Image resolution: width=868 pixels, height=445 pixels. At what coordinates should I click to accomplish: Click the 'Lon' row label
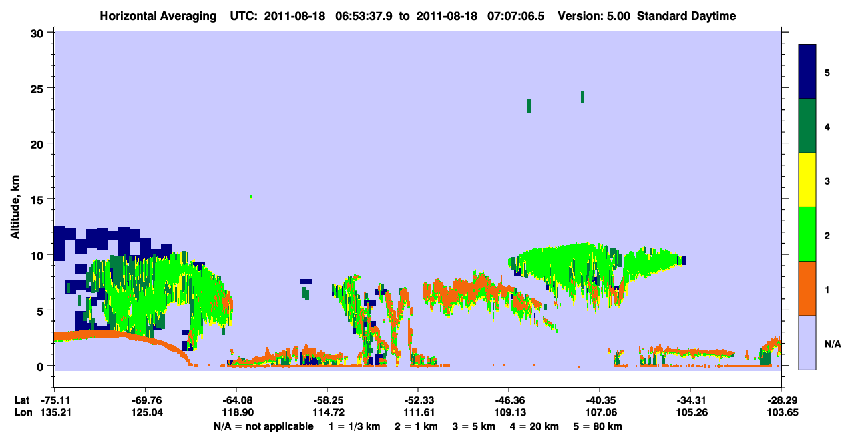click(x=23, y=412)
